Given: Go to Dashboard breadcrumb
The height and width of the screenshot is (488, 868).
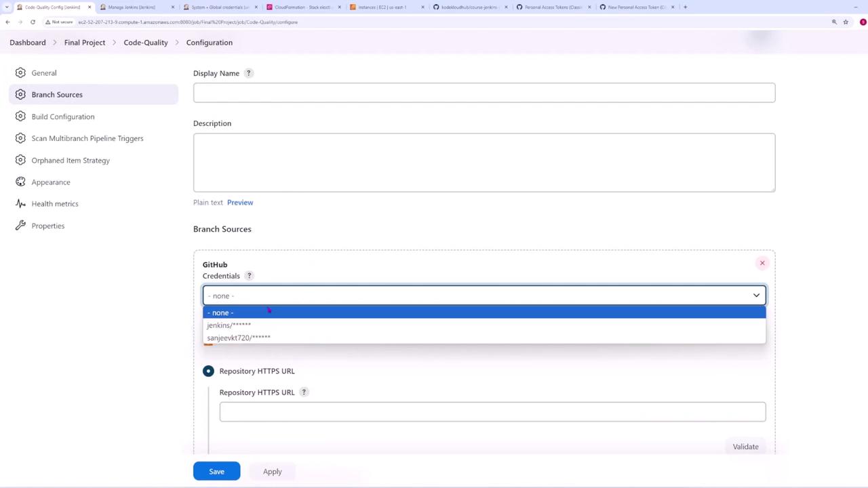Looking at the screenshot, I should 28,42.
